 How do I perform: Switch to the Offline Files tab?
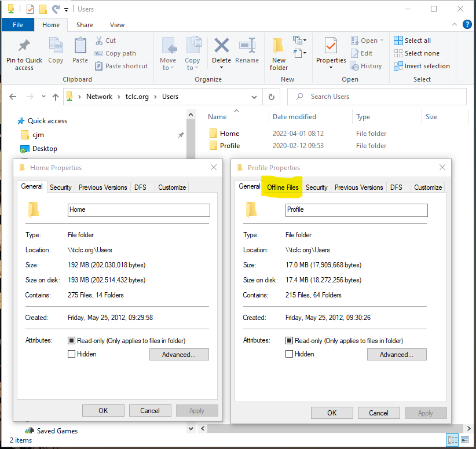pos(282,187)
